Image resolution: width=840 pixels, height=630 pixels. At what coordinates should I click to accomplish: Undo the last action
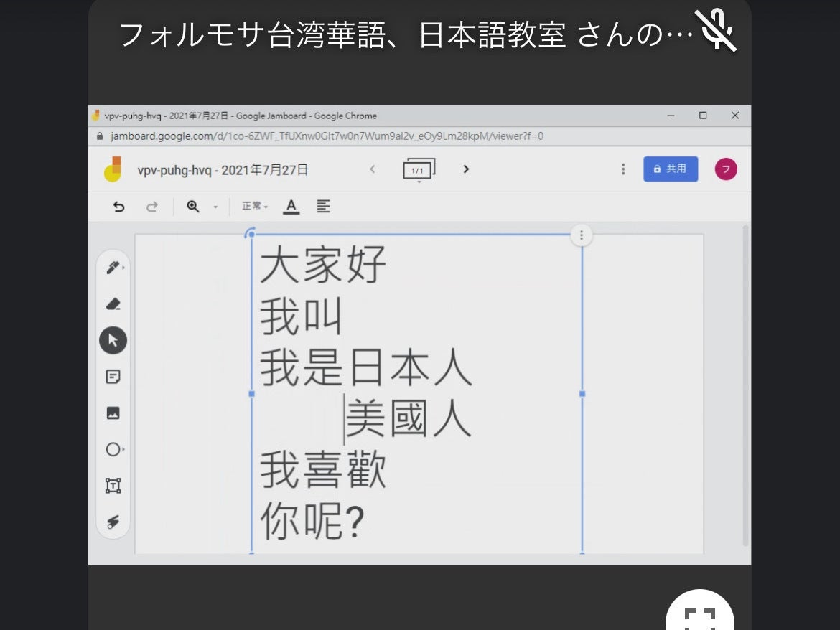coord(119,207)
